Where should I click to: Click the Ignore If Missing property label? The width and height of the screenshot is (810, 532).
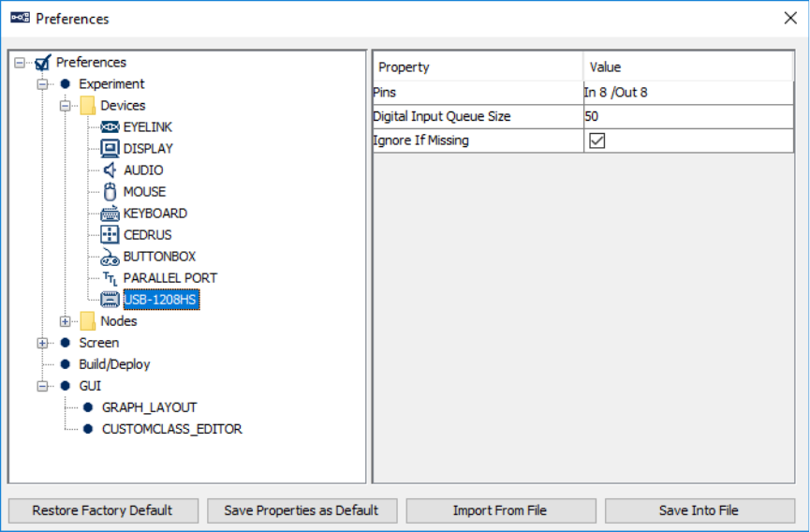[421, 140]
